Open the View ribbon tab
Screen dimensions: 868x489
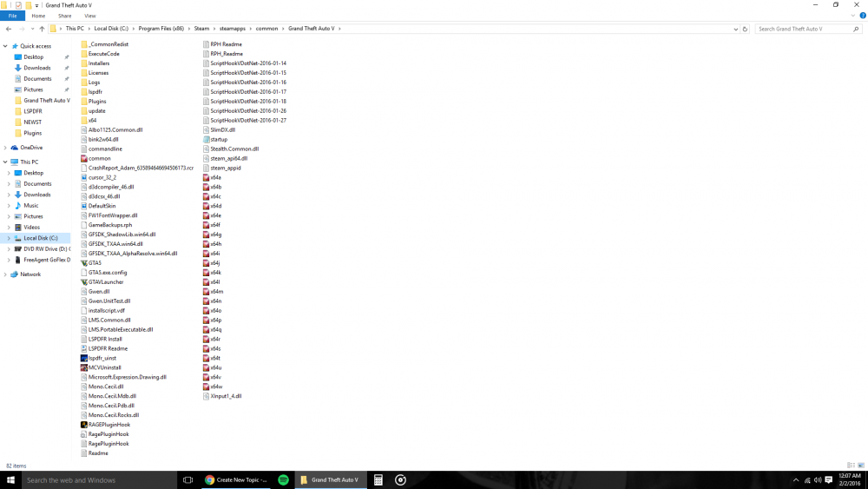(x=90, y=16)
